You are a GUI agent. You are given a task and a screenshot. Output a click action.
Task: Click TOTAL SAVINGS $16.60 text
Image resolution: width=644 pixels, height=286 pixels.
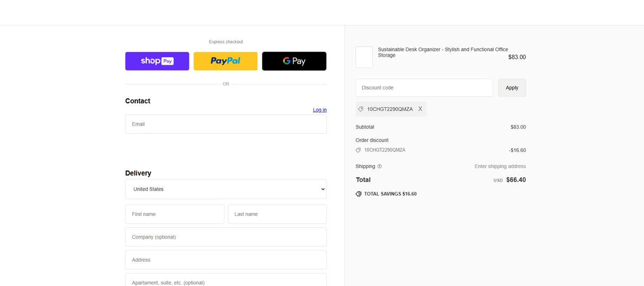point(390,194)
